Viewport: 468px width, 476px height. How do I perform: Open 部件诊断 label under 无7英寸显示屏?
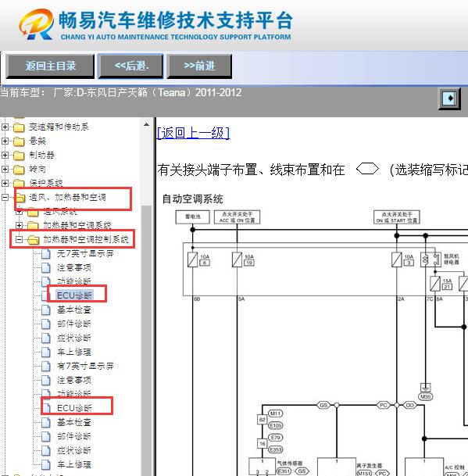[x=74, y=324]
